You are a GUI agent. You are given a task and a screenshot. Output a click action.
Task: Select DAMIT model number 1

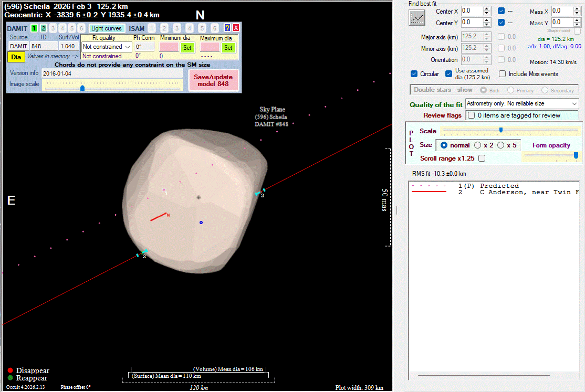click(34, 28)
